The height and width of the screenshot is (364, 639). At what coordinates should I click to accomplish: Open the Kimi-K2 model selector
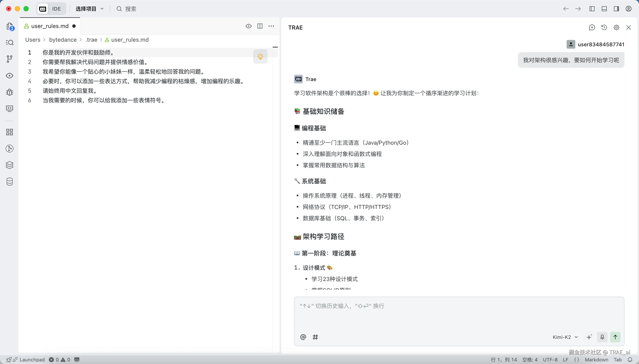564,337
